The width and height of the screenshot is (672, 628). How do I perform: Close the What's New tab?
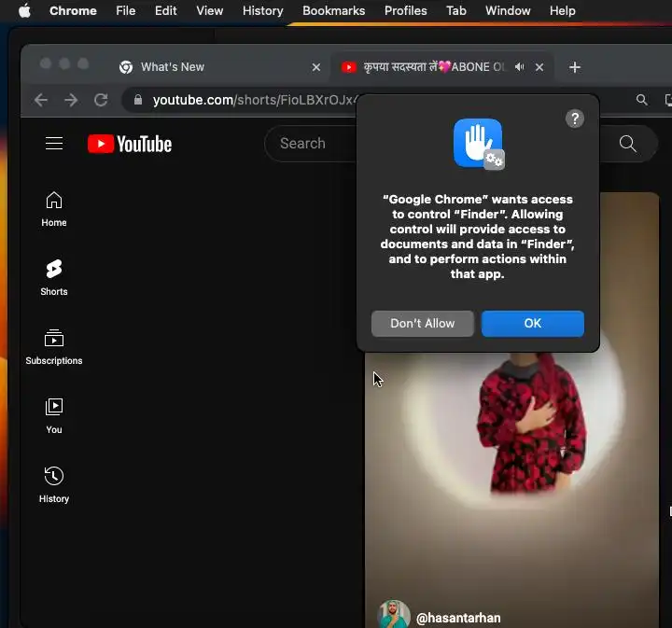click(316, 67)
